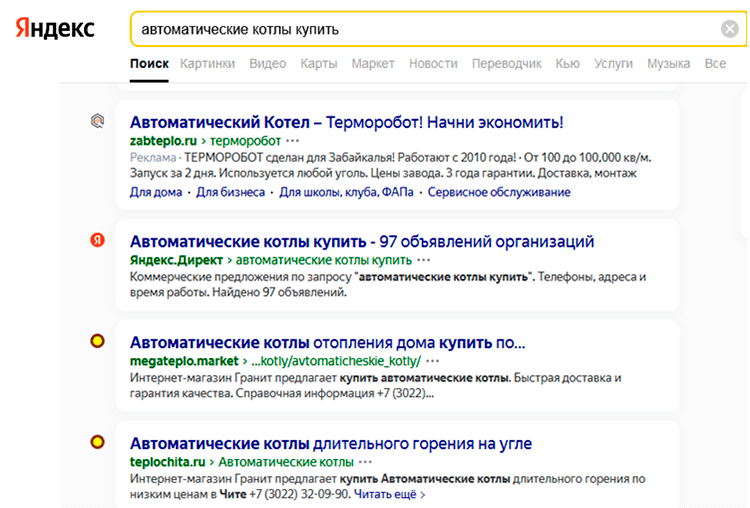The height and width of the screenshot is (508, 750).
Task: Open the 'Для школы, клуба, ФАПа' sitelink
Action: [x=346, y=192]
